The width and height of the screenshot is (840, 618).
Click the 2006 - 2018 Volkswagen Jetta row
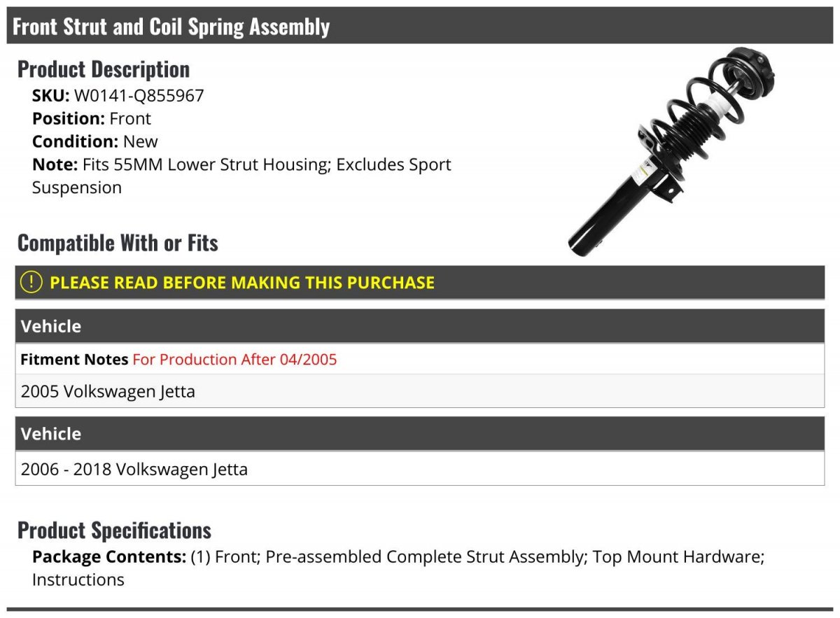[x=420, y=468]
